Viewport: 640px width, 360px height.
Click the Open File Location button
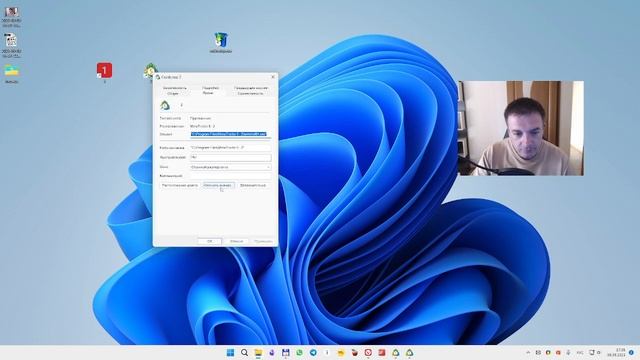180,185
